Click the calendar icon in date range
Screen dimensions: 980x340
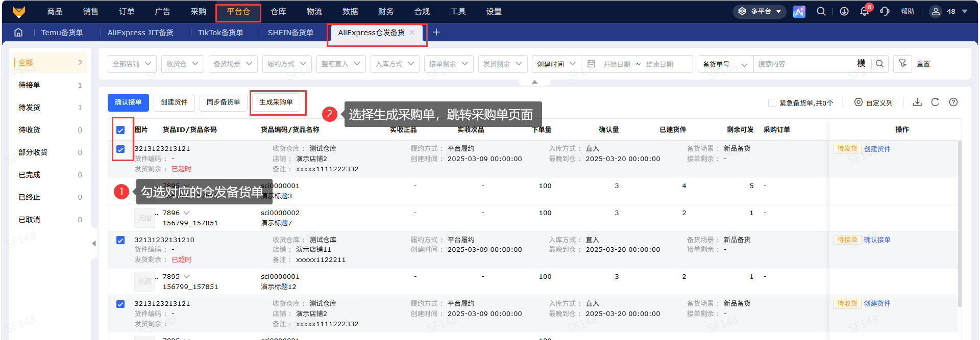click(592, 64)
